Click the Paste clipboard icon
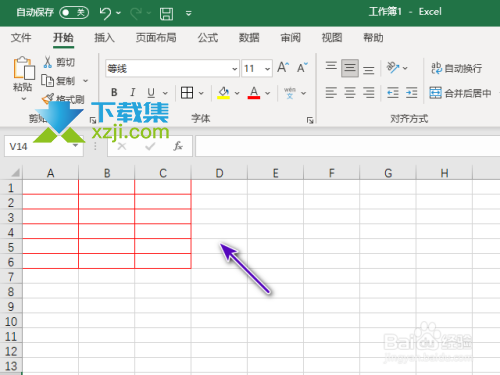This screenshot has height=375, width=500. (24, 68)
